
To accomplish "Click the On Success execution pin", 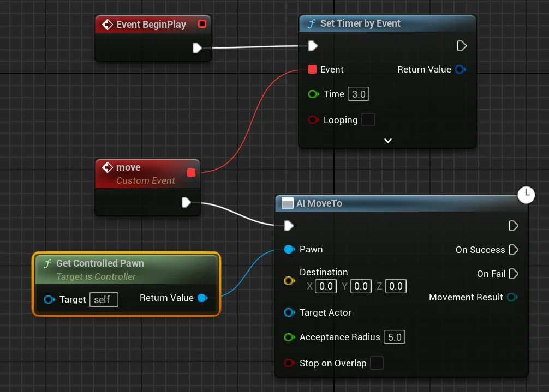I will pyautogui.click(x=514, y=250).
